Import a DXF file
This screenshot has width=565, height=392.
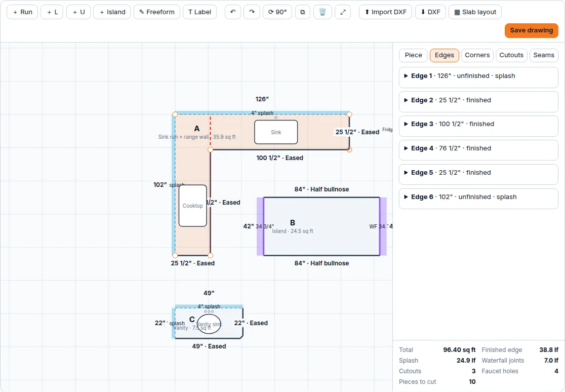385,12
